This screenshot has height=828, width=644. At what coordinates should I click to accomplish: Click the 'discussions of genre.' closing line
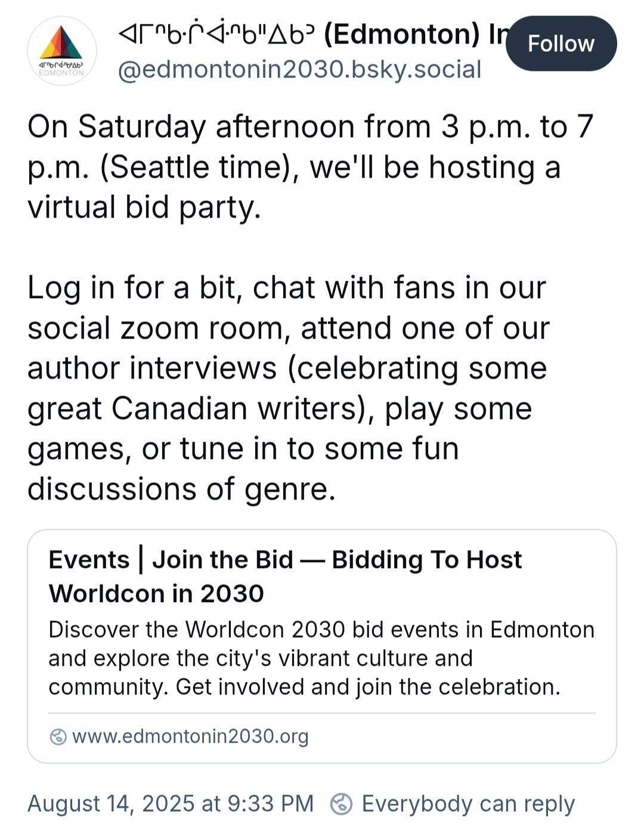coord(182,489)
